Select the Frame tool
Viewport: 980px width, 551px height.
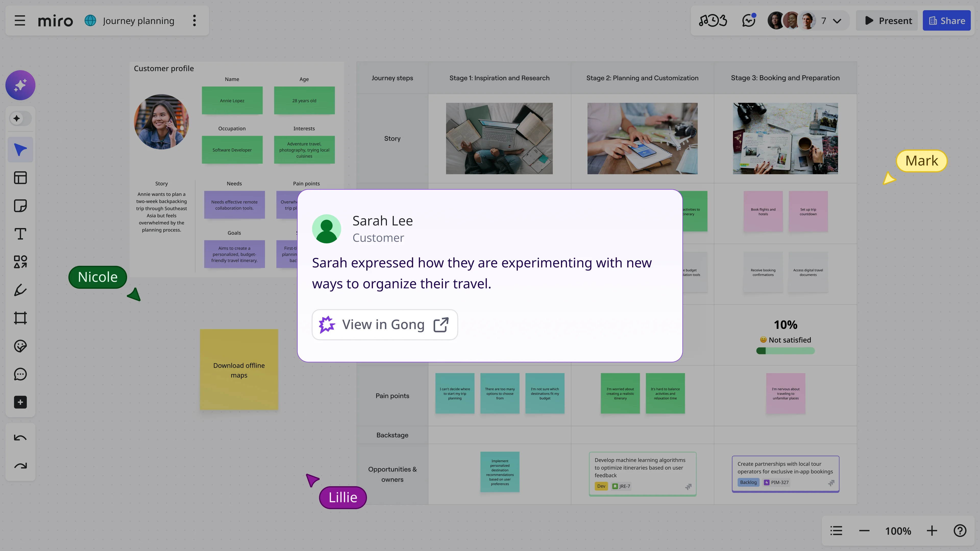[20, 318]
